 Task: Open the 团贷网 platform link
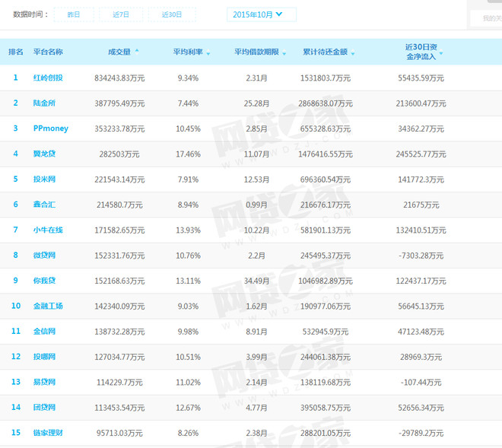tap(45, 408)
